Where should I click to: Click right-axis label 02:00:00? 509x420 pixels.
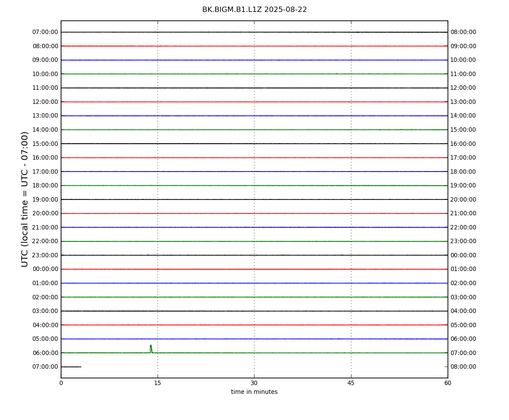pos(463,283)
